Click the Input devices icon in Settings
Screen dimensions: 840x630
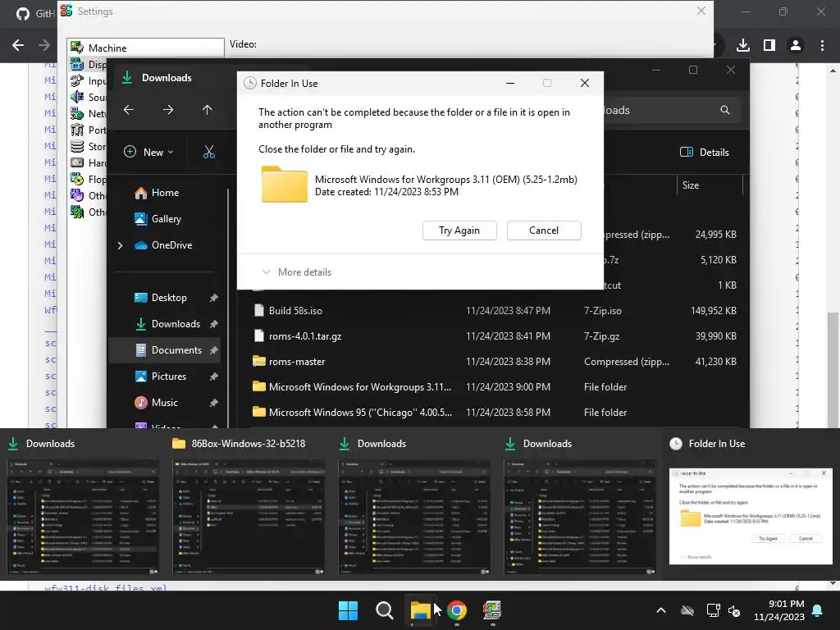click(x=77, y=81)
